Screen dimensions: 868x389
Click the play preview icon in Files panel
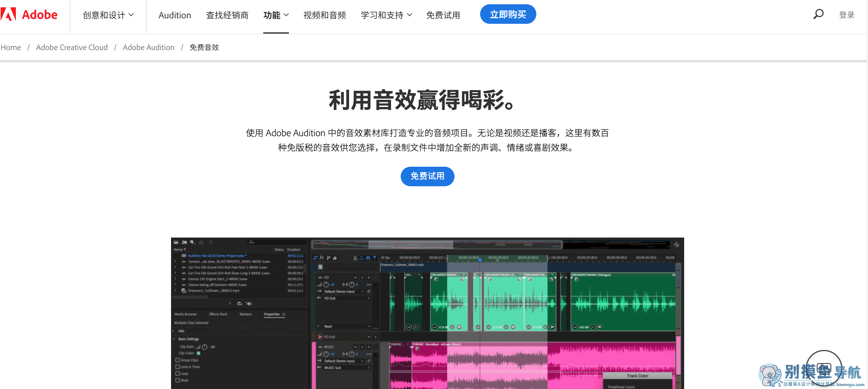click(230, 304)
